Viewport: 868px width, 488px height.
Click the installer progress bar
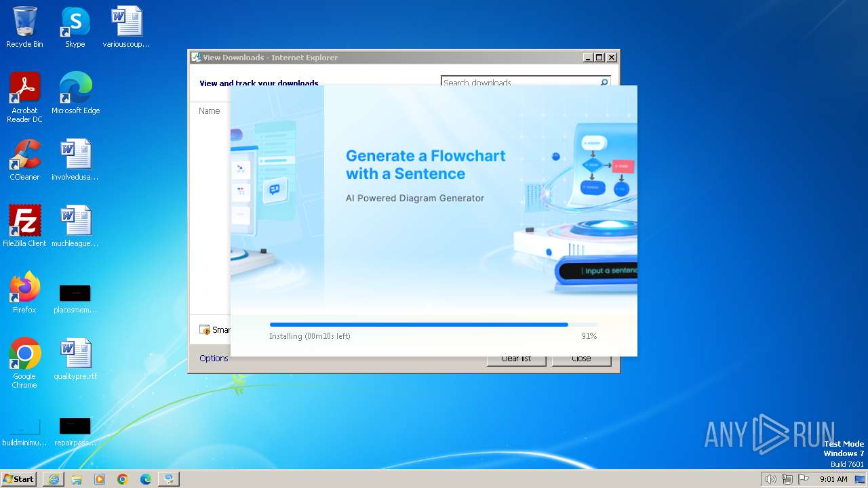click(433, 325)
